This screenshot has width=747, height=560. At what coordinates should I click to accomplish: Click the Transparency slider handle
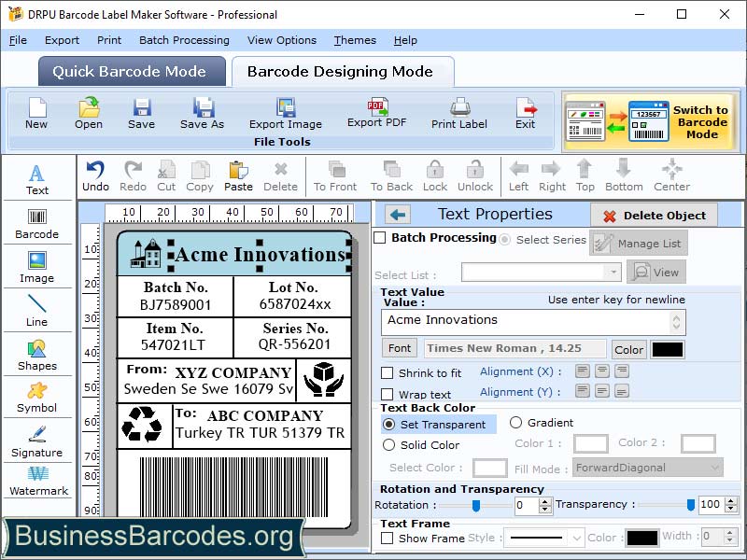pyautogui.click(x=691, y=505)
